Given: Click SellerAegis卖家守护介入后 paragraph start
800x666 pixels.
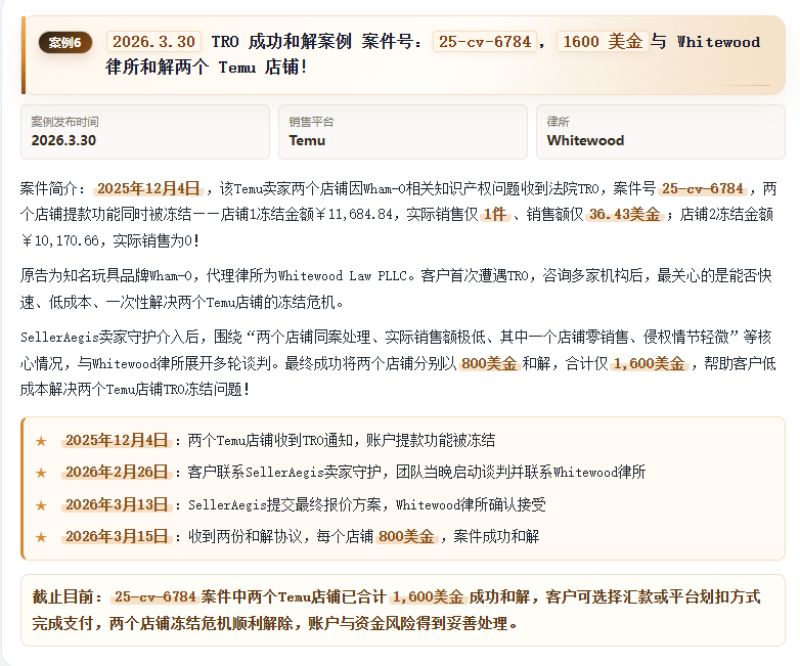Looking at the screenshot, I should 110,337.
